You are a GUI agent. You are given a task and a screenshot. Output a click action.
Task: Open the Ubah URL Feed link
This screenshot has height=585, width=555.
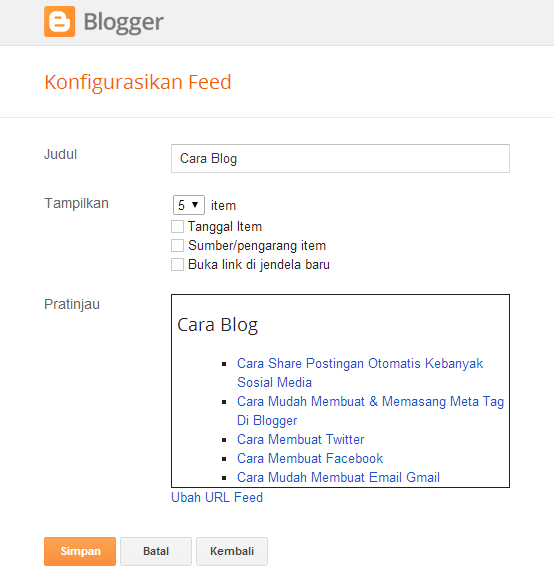click(x=217, y=497)
